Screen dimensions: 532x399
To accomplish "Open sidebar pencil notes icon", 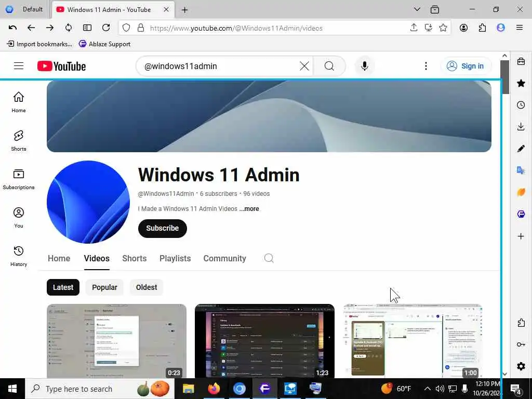I will tap(521, 148).
